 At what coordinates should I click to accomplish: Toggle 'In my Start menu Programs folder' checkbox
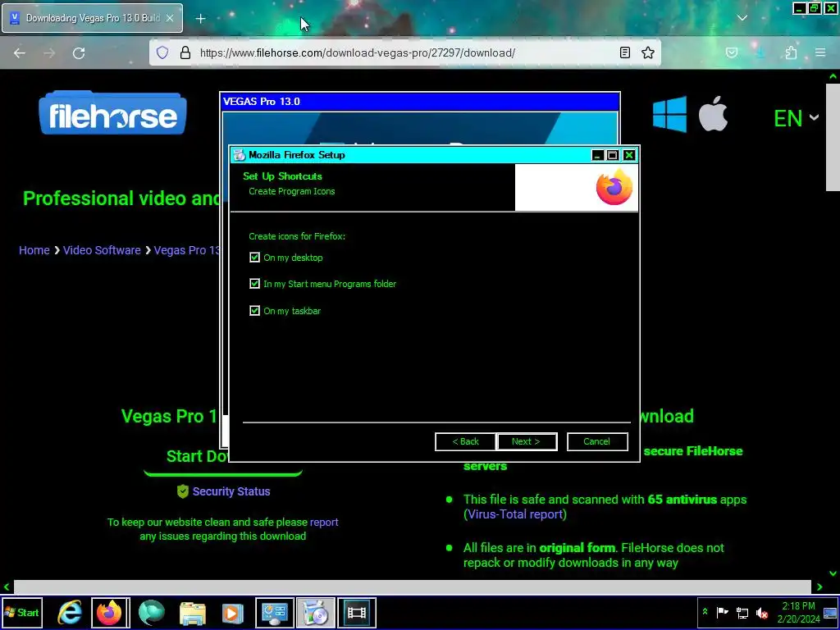[x=254, y=284]
